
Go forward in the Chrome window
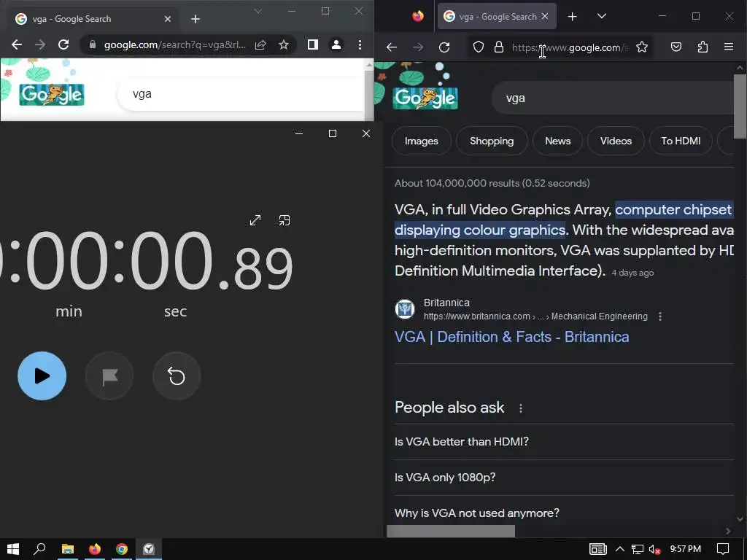click(x=40, y=44)
